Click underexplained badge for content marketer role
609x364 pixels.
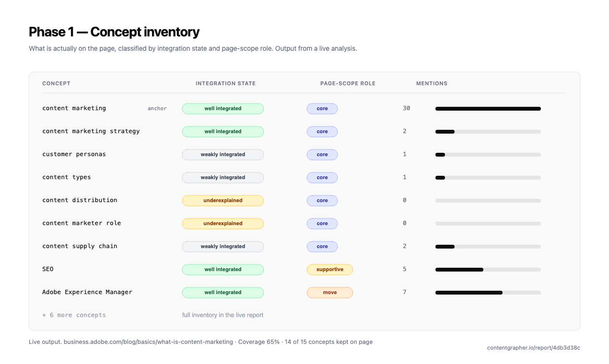tap(223, 224)
